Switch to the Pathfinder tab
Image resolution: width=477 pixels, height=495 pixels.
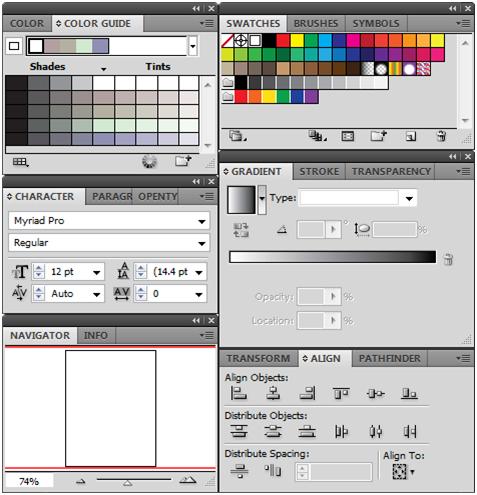pos(389,359)
